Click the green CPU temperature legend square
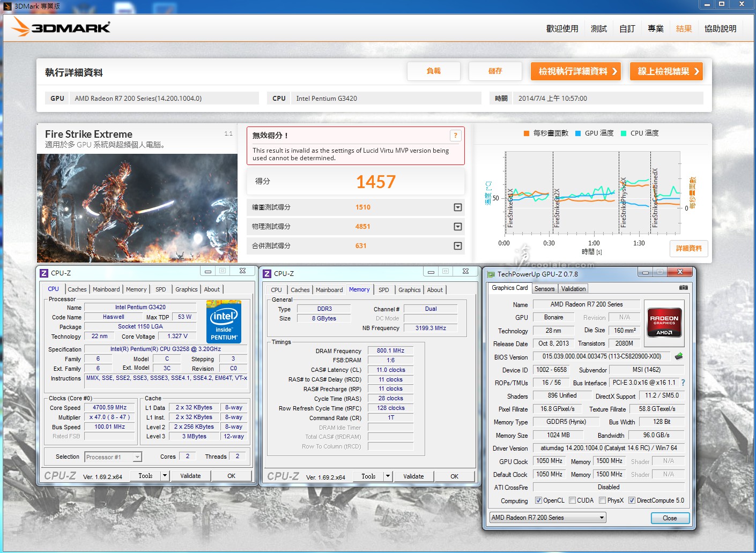The image size is (756, 553). (x=624, y=133)
